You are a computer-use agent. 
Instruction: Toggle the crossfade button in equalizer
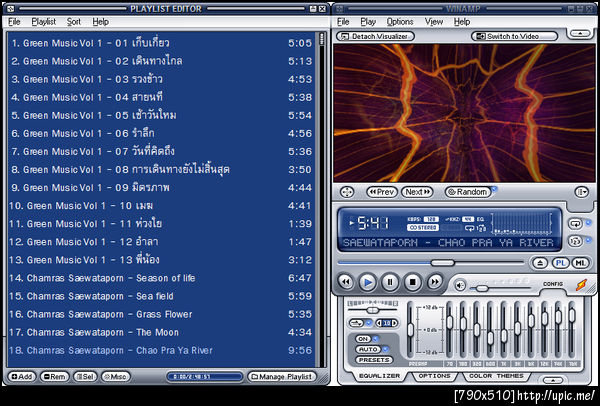click(x=356, y=323)
